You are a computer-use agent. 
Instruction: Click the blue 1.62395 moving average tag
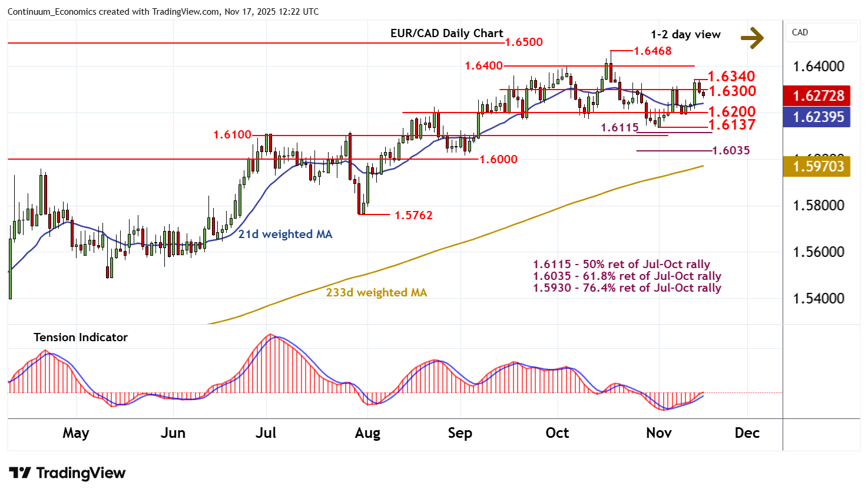click(818, 117)
